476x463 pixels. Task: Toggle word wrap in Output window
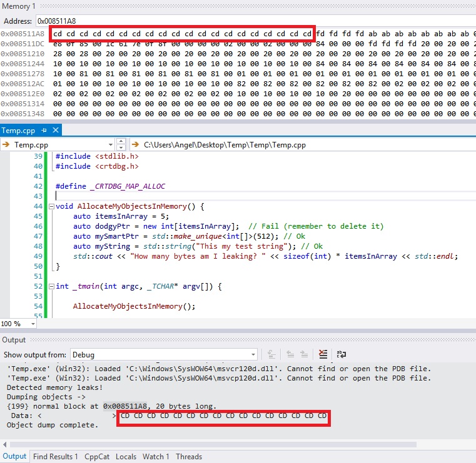tap(342, 354)
